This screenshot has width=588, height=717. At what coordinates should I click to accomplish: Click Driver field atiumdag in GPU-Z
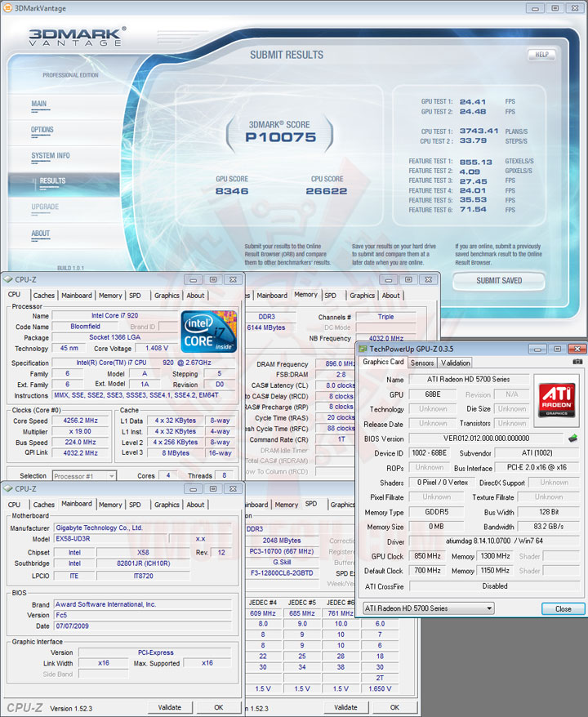pyautogui.click(x=494, y=541)
